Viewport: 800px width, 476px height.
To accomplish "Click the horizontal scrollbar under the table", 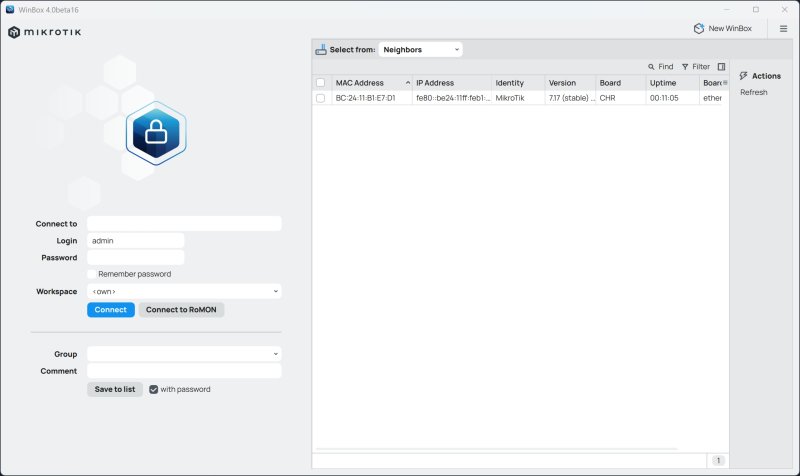I will pos(496,449).
